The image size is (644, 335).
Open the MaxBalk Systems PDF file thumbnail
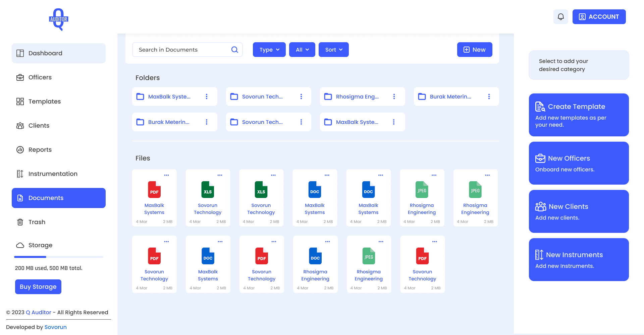point(154,190)
